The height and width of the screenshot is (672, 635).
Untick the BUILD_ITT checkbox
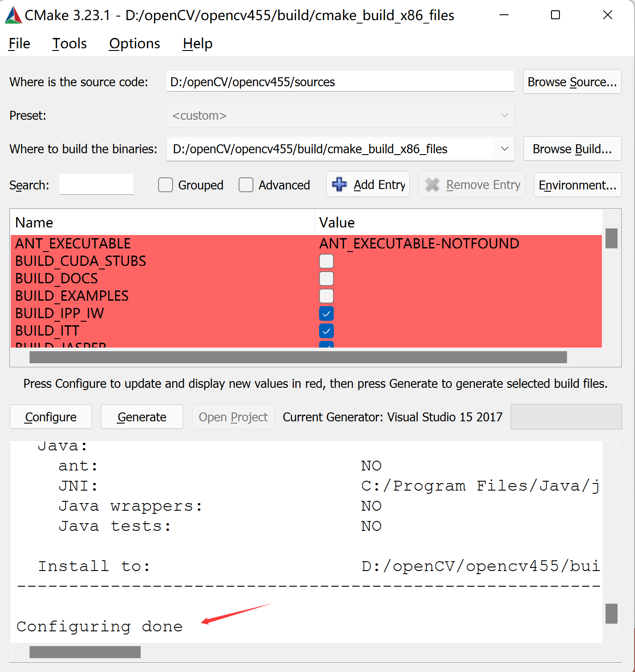tap(326, 331)
